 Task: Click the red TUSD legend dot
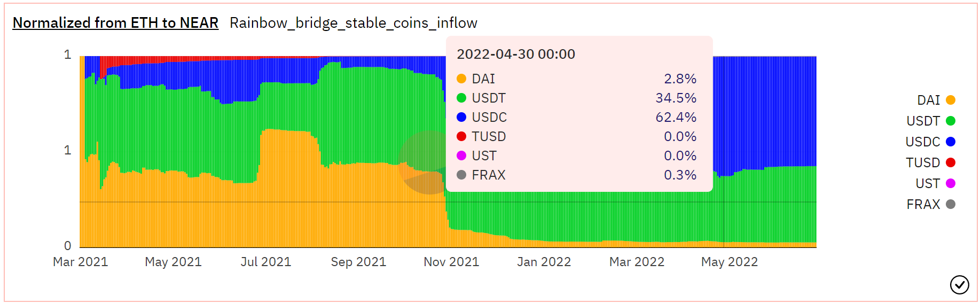pyautogui.click(x=951, y=162)
